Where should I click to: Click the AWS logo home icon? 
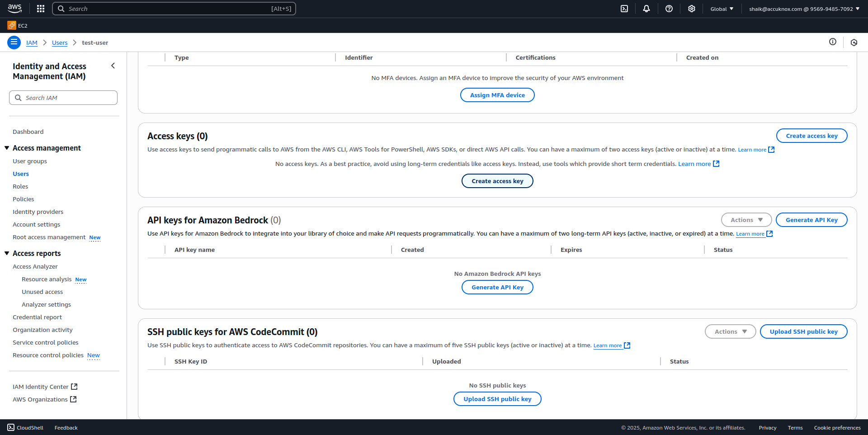pos(14,9)
